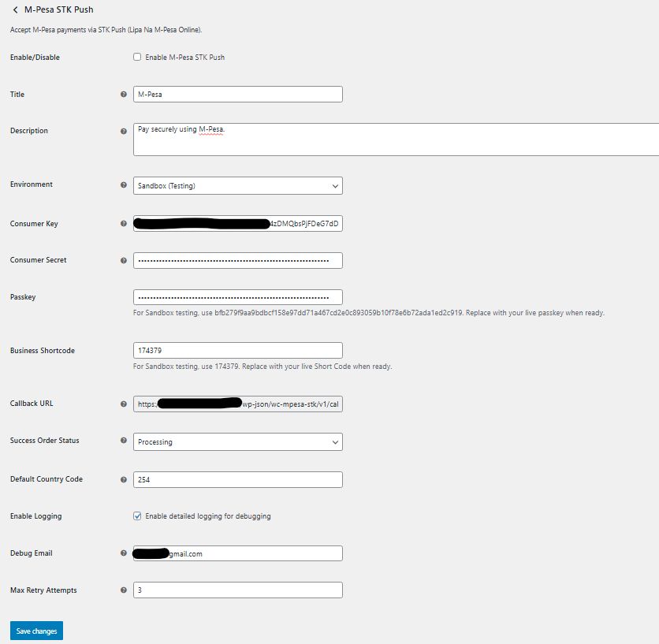
Task: Select the Passkey password field
Action: pos(237,298)
